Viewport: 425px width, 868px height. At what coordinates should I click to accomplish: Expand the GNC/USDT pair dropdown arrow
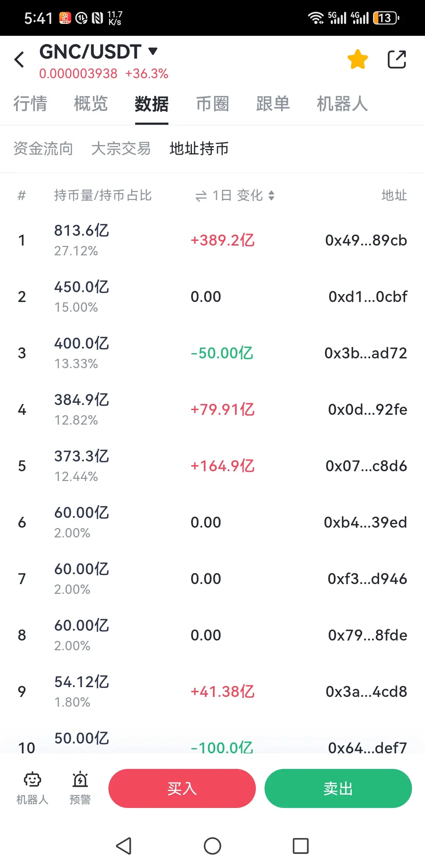click(x=153, y=51)
